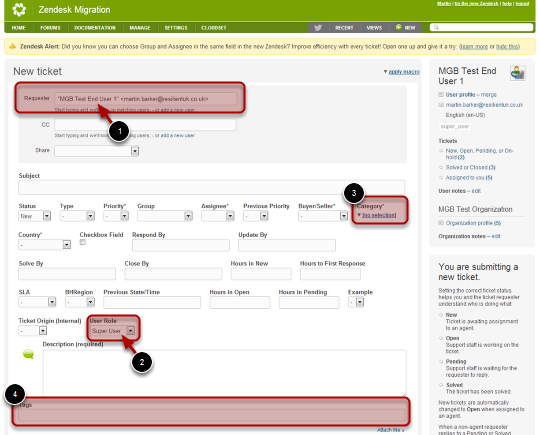Toggle the Checkbox Field checkbox
This screenshot has width=540, height=435.
(83, 242)
